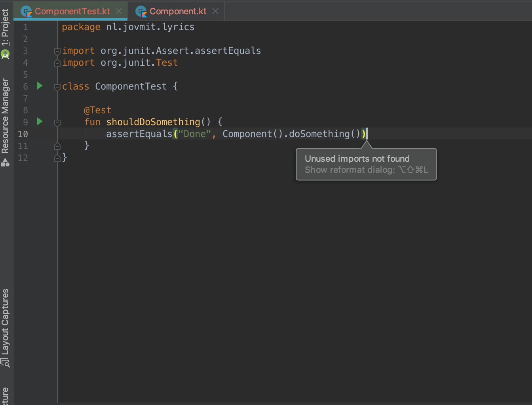
Task: Click the Android icon beside the Project tool label
Action: (6, 53)
